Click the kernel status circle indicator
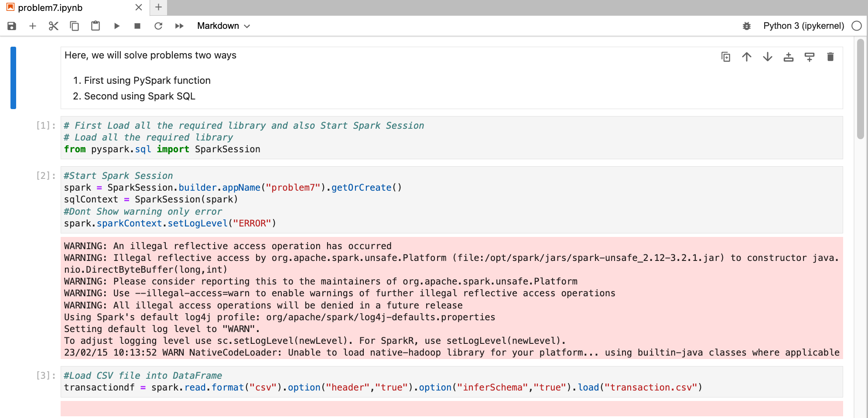This screenshot has width=868, height=418. click(x=857, y=26)
